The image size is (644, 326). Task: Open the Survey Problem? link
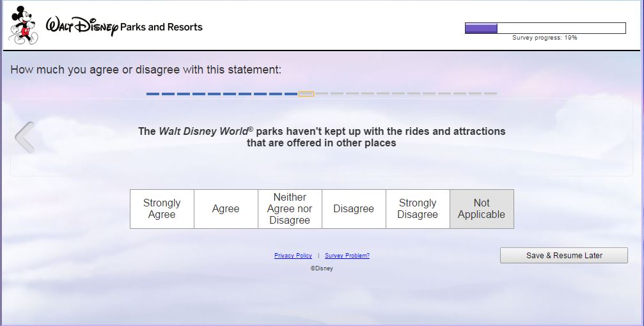click(x=347, y=256)
